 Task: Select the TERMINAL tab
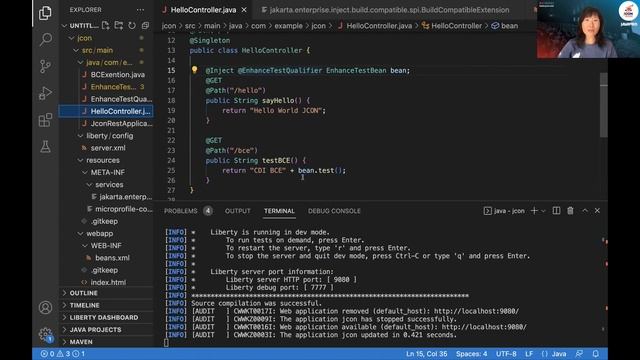279,211
